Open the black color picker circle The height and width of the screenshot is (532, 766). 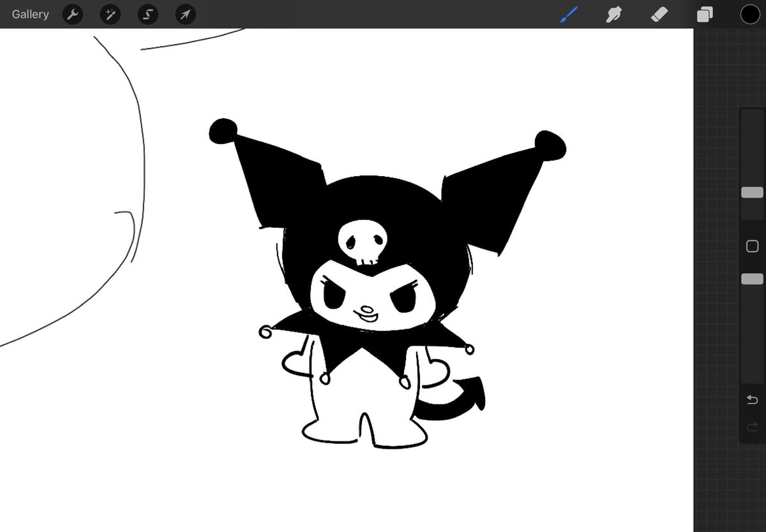click(750, 14)
